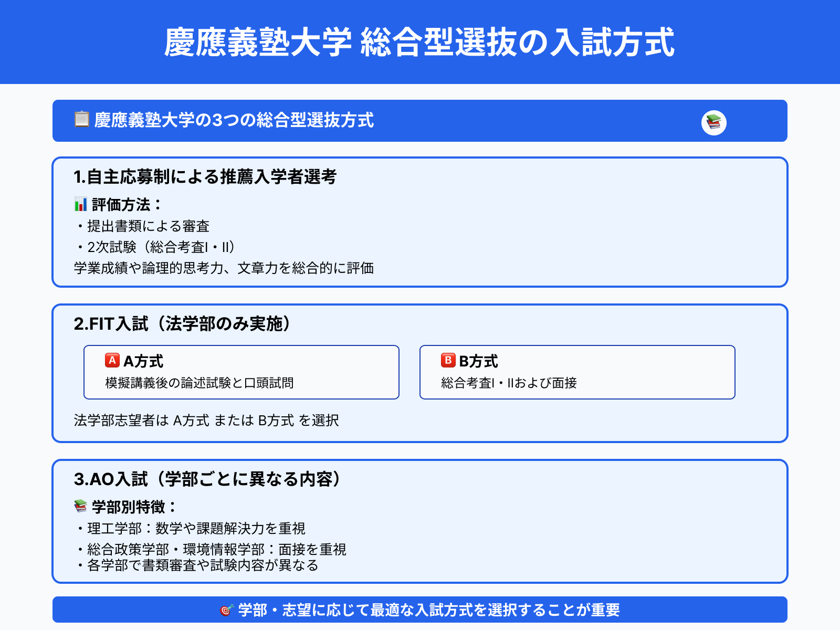This screenshot has height=630, width=840.
Task: Click the clipboard icon beside 慶應義塾大学の3つの総合型選抜方式
Action: click(81, 119)
